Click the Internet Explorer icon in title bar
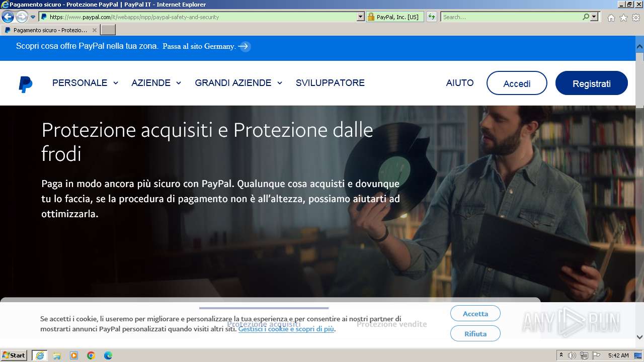This screenshot has width=644, height=362. pos(5,5)
